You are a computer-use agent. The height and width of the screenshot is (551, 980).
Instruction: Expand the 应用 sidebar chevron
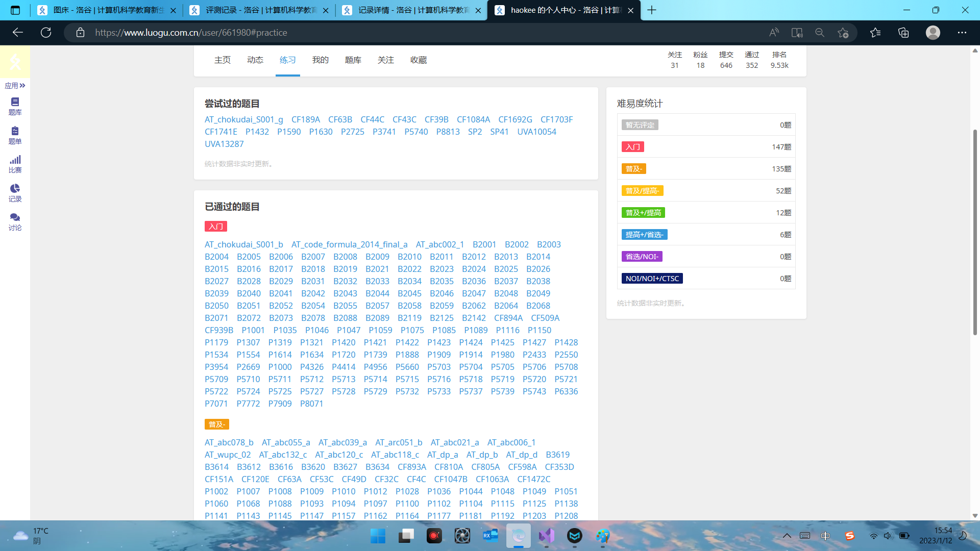(22, 86)
